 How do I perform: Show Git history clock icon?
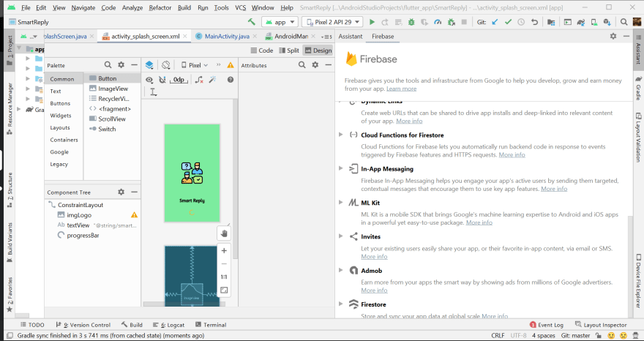coord(521,22)
